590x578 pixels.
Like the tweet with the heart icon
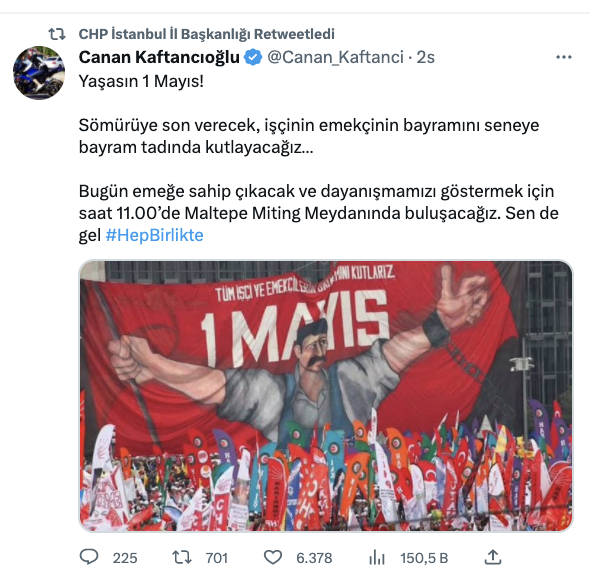[x=273, y=557]
